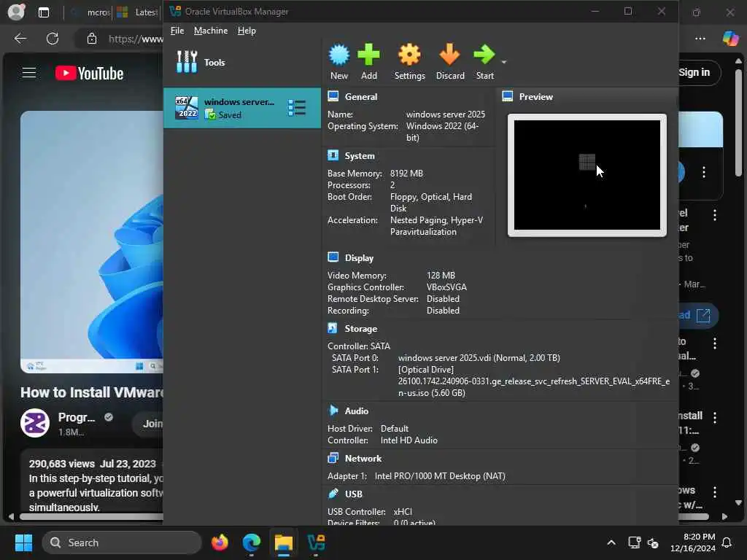Click the Sign in button on YouTube
This screenshot has width=747, height=560.
[x=695, y=72]
